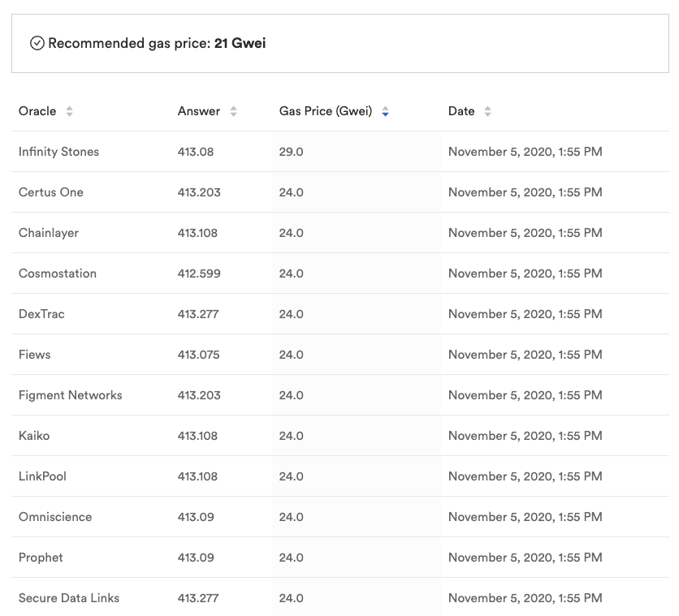The width and height of the screenshot is (679, 616).
Task: Click the Kaiko oracle name
Action: point(34,436)
